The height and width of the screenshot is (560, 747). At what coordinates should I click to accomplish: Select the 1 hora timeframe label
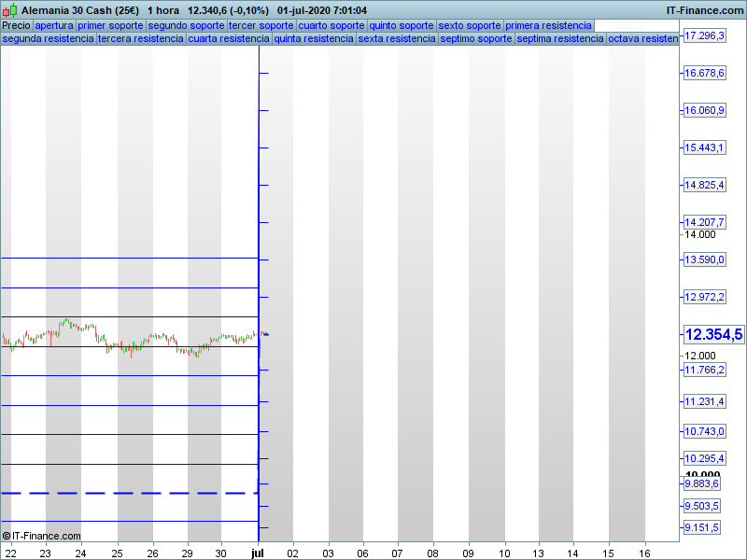coord(162,9)
